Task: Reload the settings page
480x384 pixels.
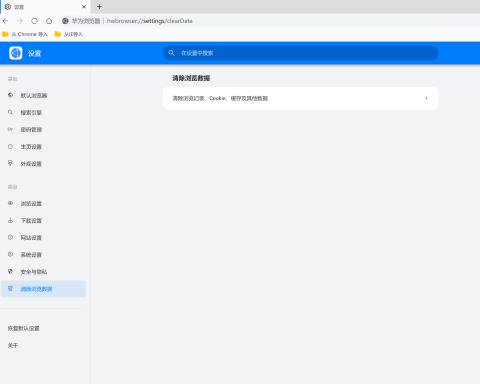Action: [34, 21]
